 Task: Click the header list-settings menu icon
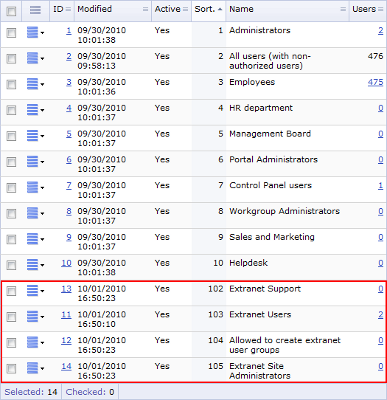tap(35, 10)
